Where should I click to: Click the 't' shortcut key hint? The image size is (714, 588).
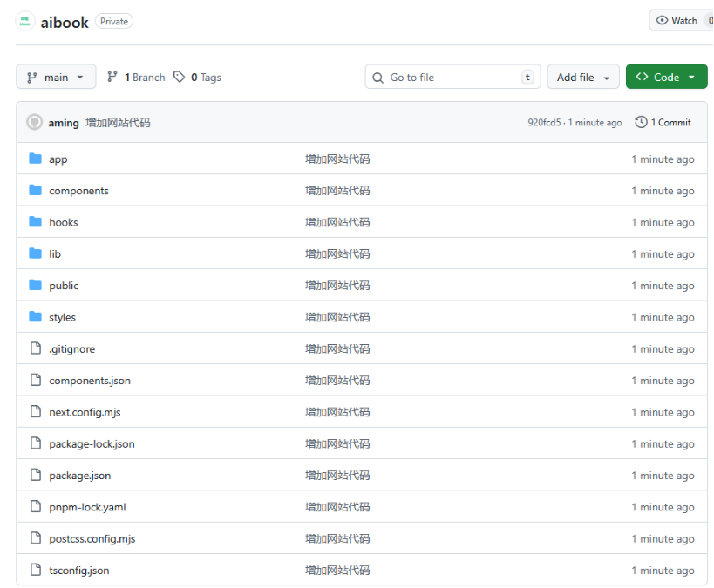tap(527, 77)
